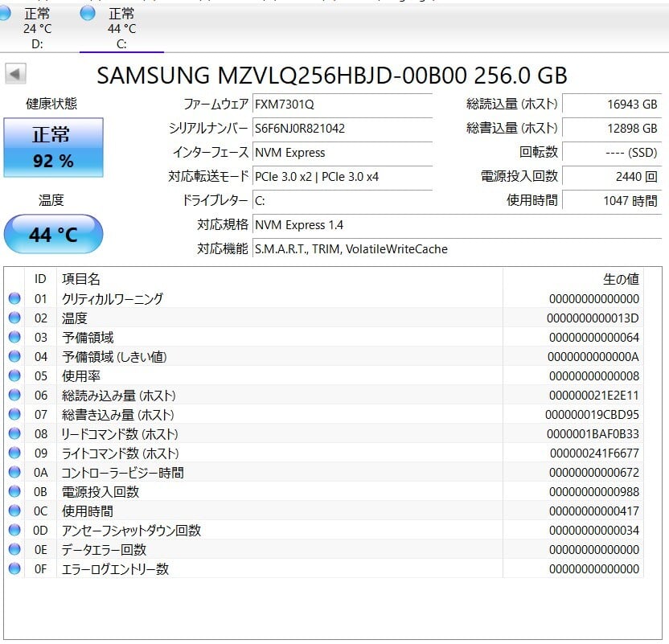669x644 pixels.
Task: Click the 生の値 column header
Action: pyautogui.click(x=620, y=279)
